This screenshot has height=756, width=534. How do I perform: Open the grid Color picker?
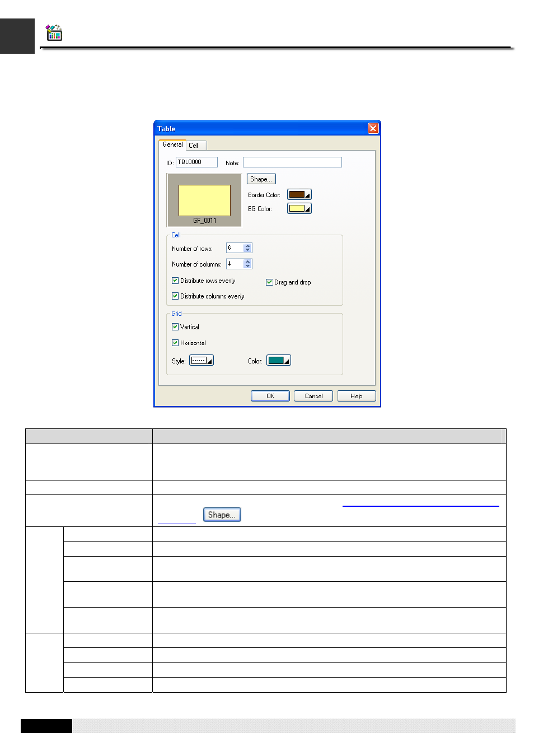pyautogui.click(x=279, y=361)
